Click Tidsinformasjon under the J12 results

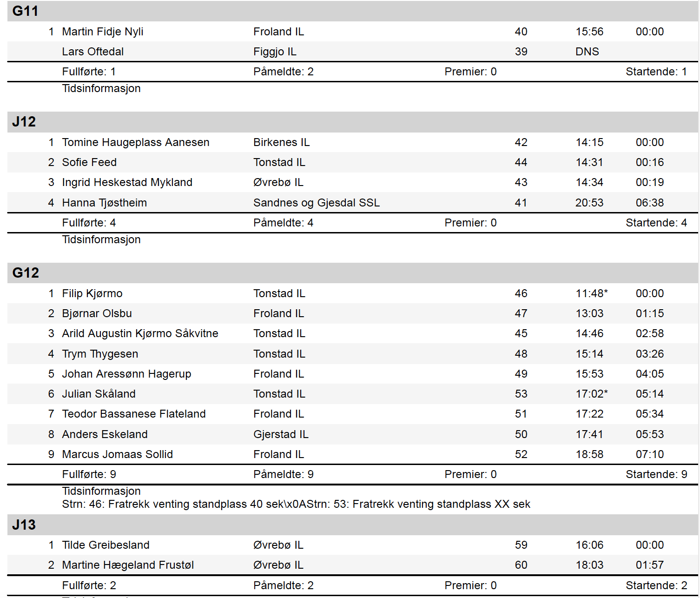point(101,239)
